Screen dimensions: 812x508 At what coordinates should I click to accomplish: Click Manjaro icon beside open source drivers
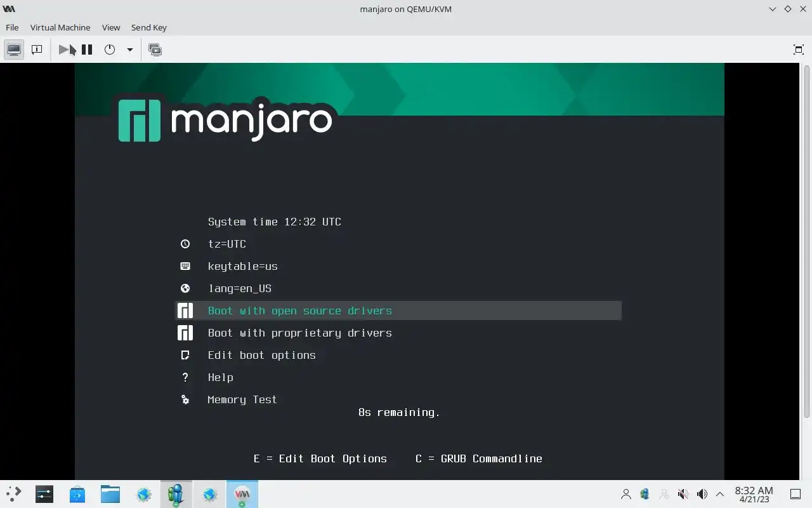click(x=185, y=311)
